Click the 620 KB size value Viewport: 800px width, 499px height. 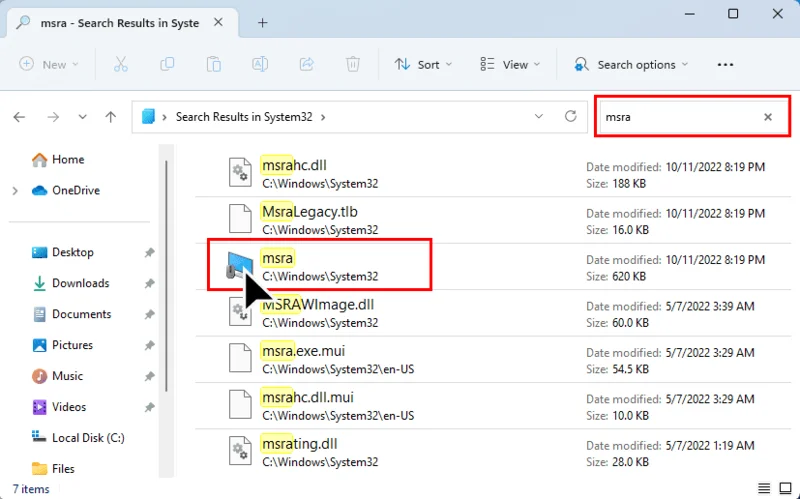(x=629, y=277)
